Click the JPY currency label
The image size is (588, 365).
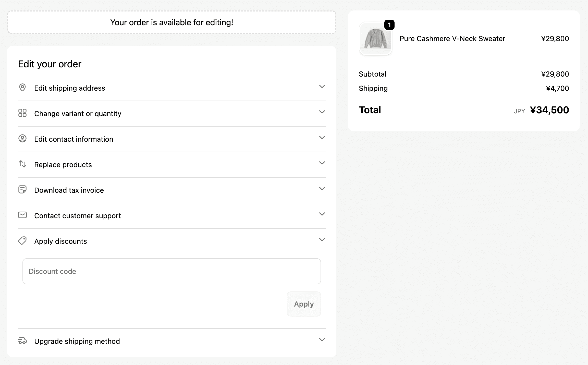click(519, 111)
